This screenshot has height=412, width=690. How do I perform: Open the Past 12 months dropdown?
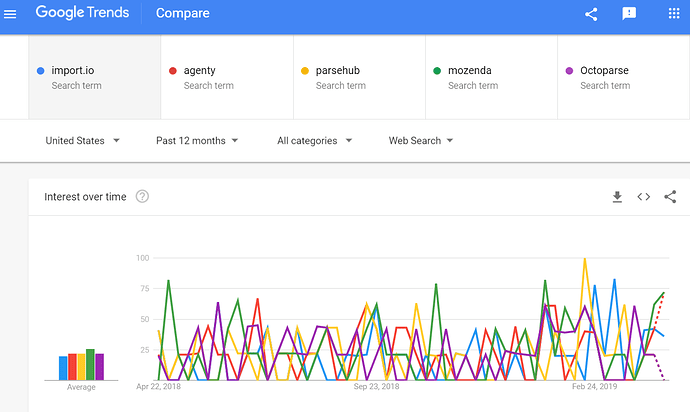click(197, 140)
